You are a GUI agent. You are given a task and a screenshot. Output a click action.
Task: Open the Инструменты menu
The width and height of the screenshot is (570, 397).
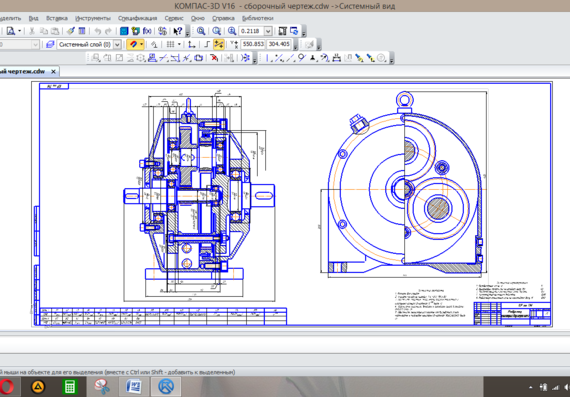(x=93, y=18)
